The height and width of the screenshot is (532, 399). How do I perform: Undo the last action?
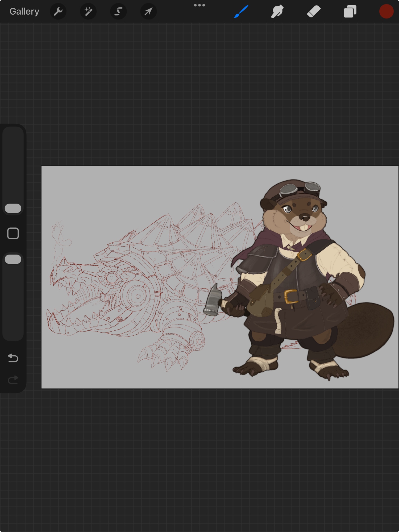(13, 358)
